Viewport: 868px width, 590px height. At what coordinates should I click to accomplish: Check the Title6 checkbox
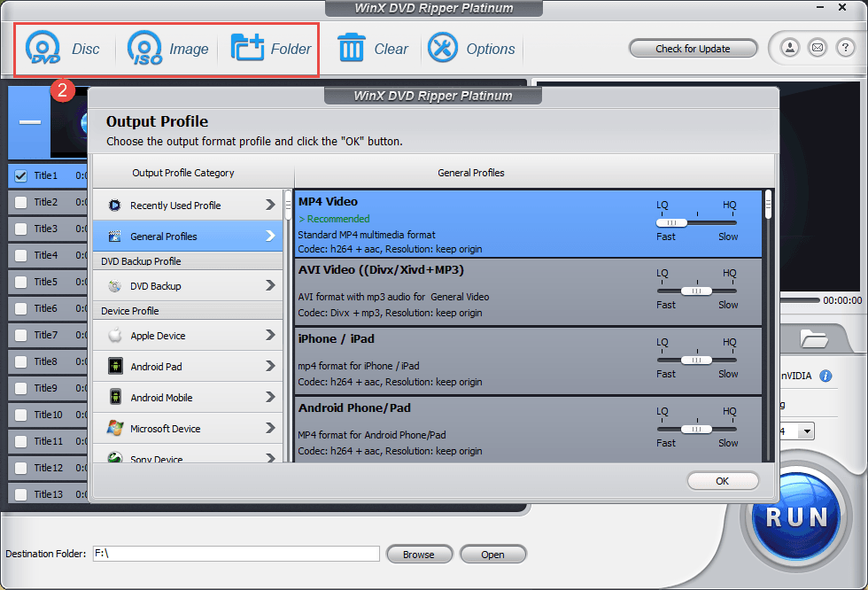(21, 308)
